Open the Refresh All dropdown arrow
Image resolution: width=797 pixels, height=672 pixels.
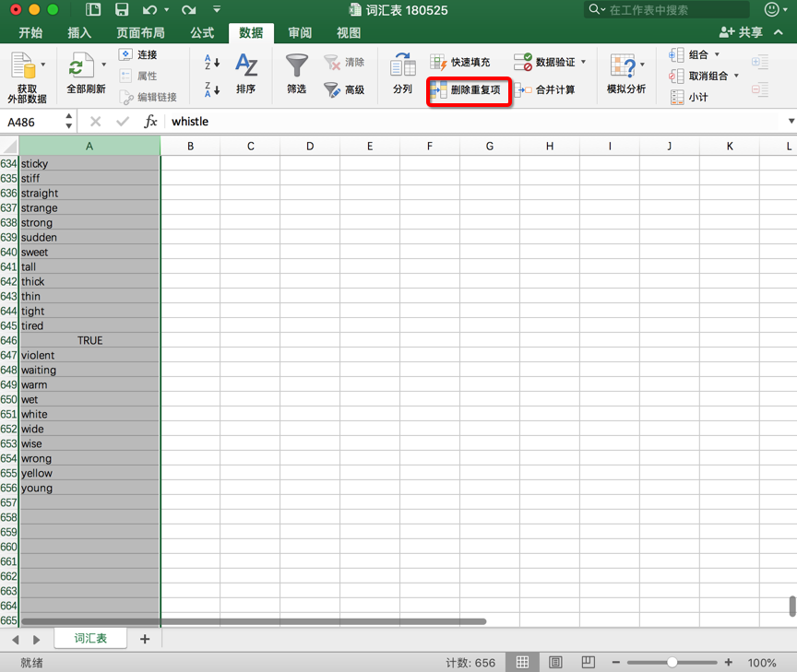103,65
